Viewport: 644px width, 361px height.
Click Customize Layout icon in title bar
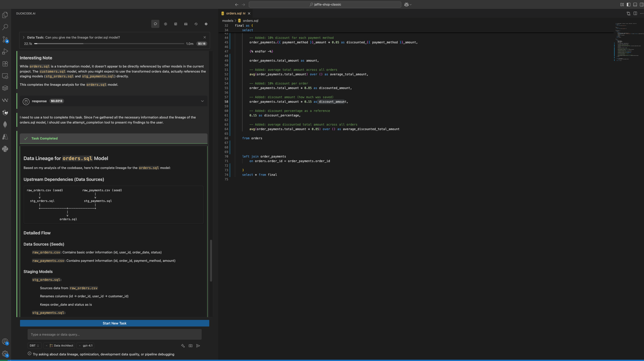tap(622, 5)
